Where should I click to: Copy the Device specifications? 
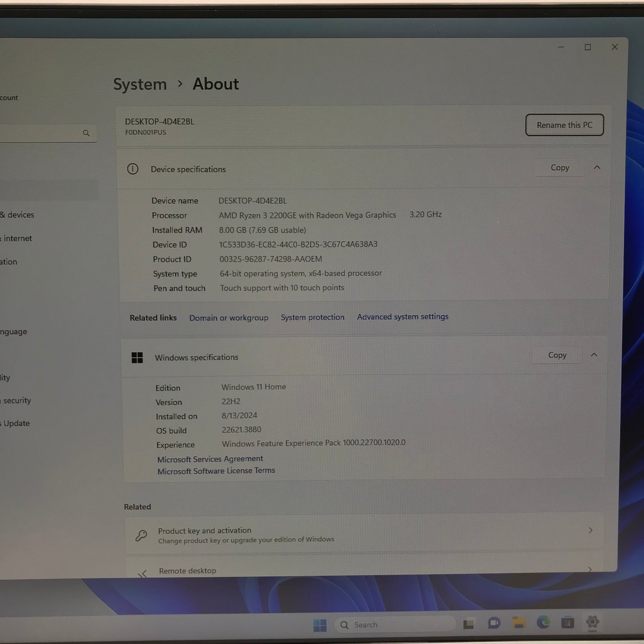pos(560,168)
